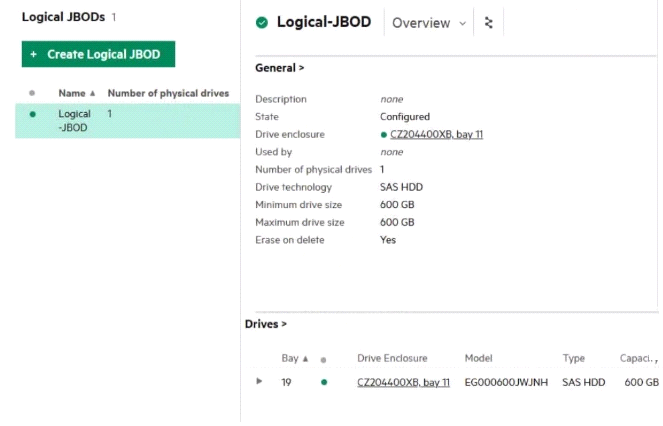
Task: Sort by Number of physical drives column
Action: 168,94
